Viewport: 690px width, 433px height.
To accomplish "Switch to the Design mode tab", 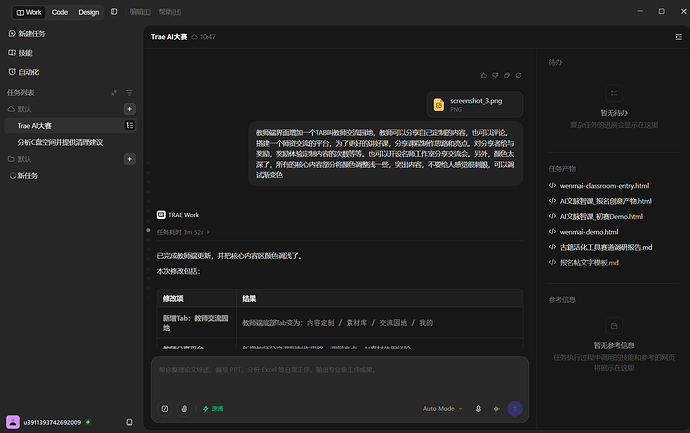I will click(89, 12).
